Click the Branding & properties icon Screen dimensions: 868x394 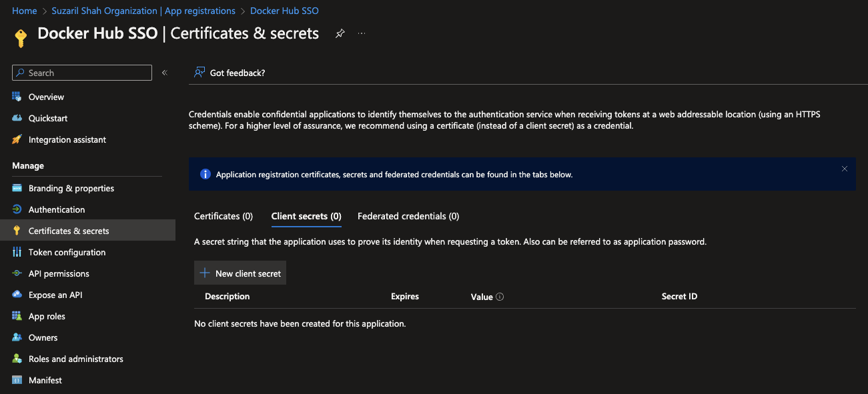pyautogui.click(x=17, y=188)
